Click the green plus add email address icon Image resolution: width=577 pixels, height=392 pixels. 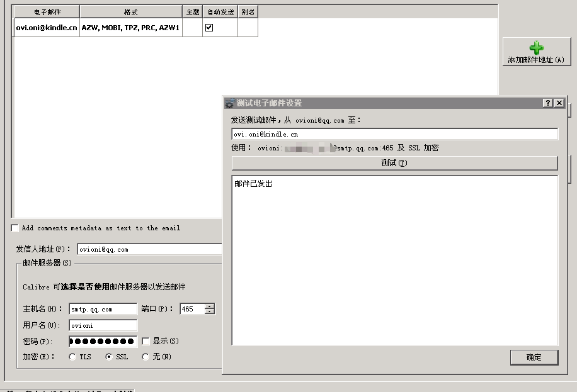[x=536, y=47]
